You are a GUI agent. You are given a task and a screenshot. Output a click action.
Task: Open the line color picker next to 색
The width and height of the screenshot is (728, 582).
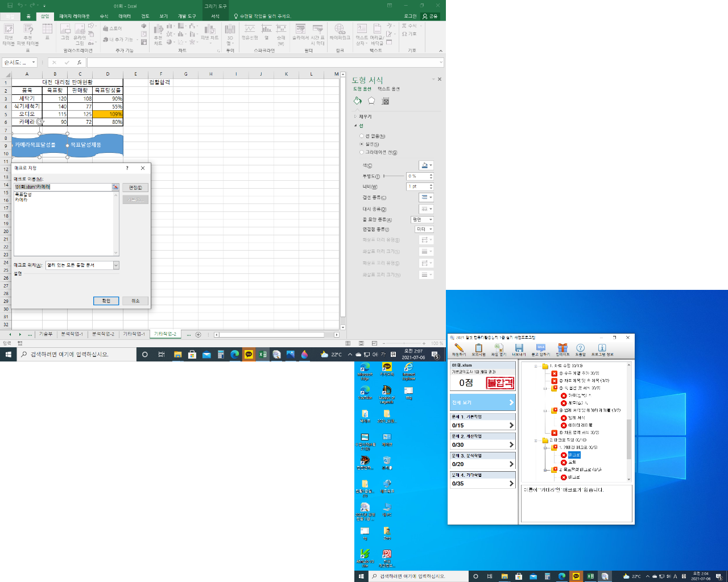coord(426,165)
